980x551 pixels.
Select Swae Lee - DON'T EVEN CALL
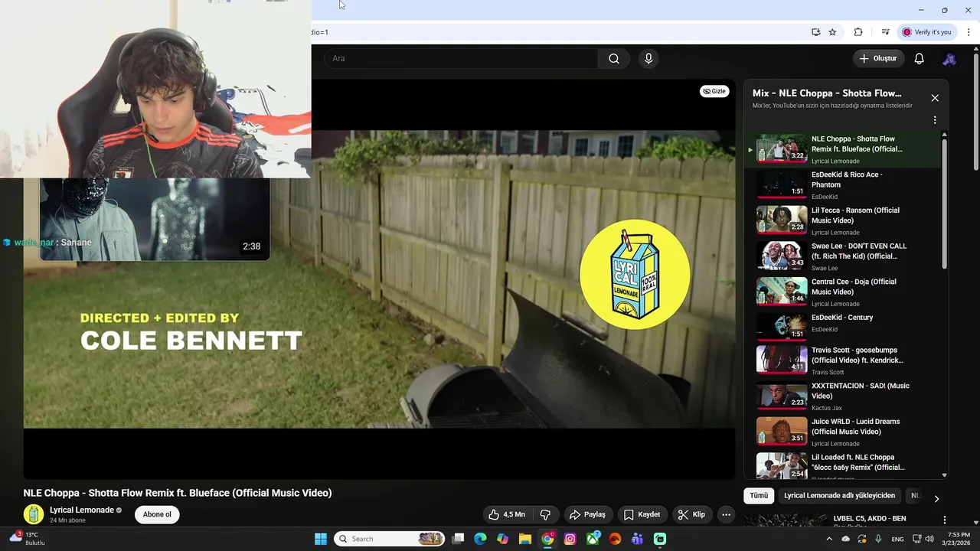(842, 256)
